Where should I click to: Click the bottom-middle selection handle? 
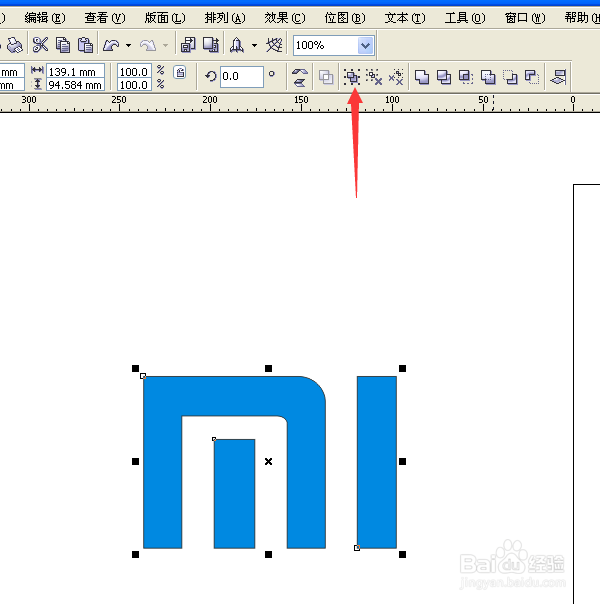click(x=268, y=554)
